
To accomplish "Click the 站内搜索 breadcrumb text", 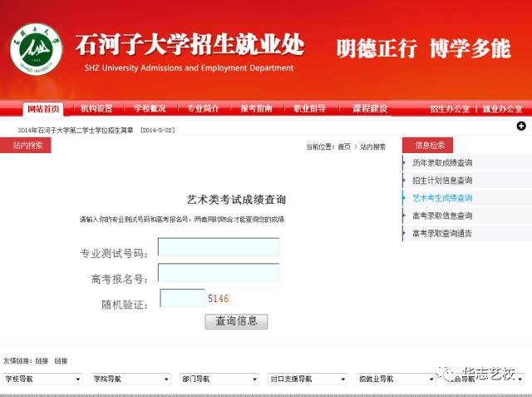I will (373, 146).
